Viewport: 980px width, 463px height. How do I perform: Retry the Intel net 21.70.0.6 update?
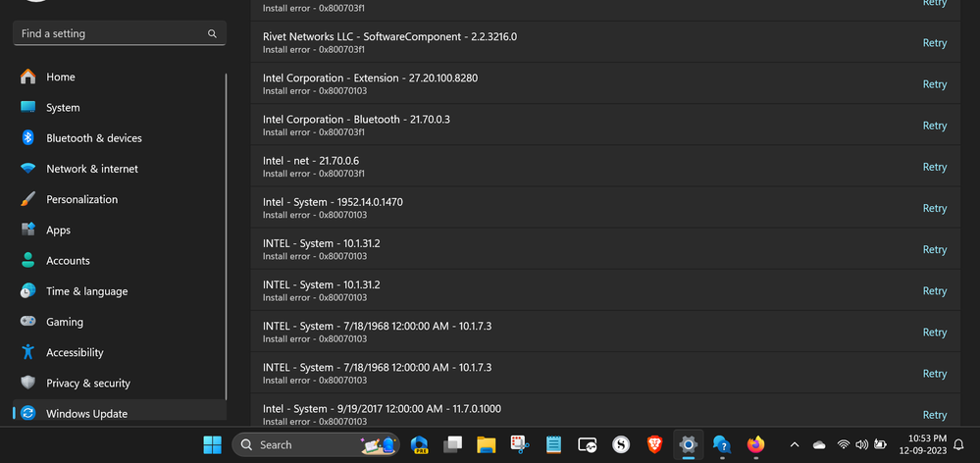934,167
